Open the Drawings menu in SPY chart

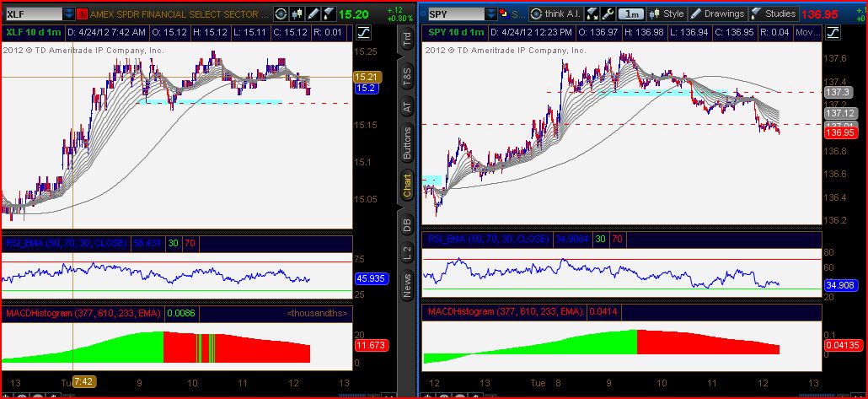pyautogui.click(x=717, y=13)
